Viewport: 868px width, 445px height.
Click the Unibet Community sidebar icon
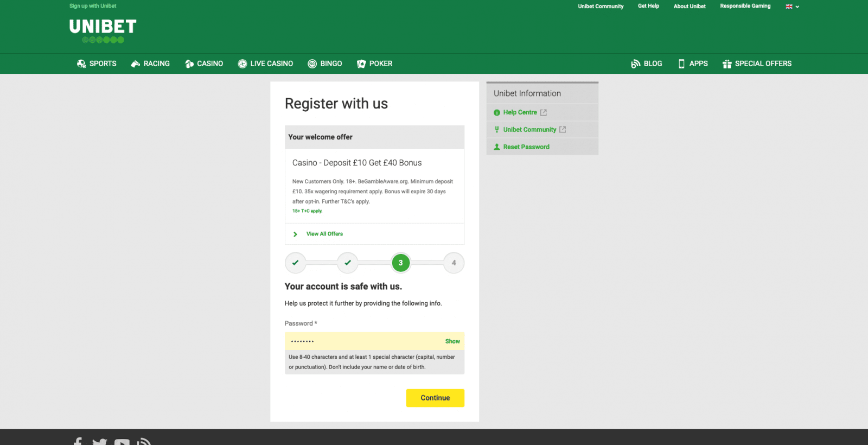tap(497, 130)
